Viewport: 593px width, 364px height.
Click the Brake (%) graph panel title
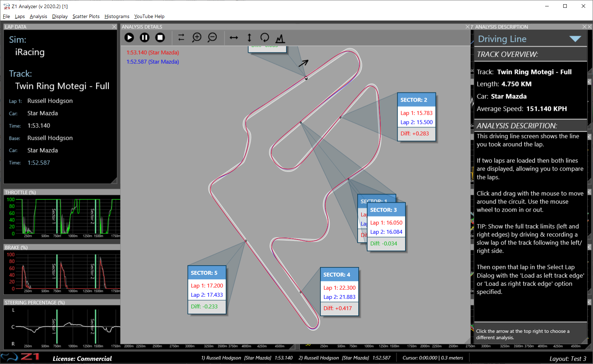(16, 248)
